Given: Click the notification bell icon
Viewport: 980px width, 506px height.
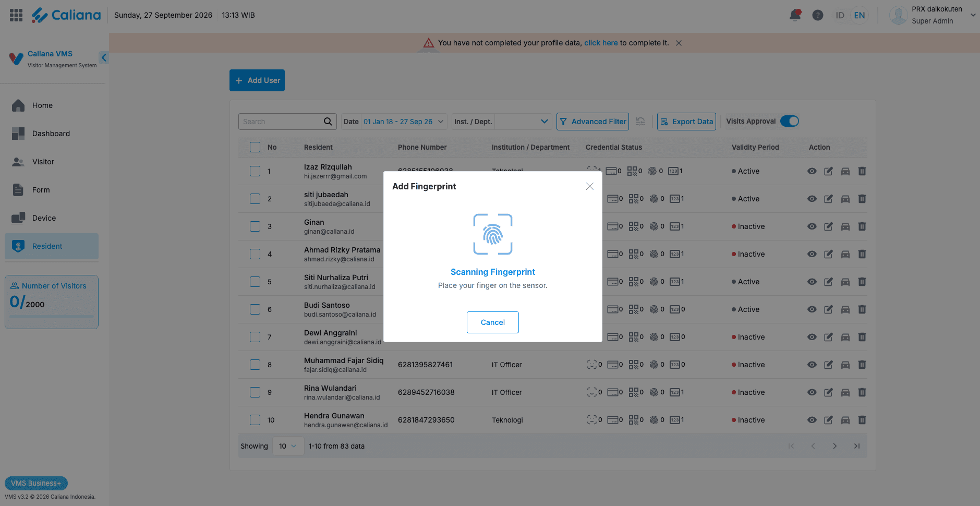Looking at the screenshot, I should [795, 15].
